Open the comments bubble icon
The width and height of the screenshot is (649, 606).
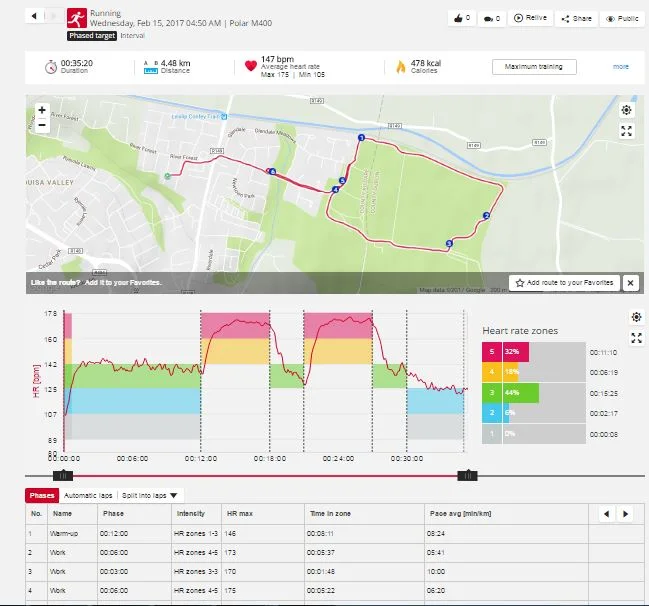coord(489,18)
